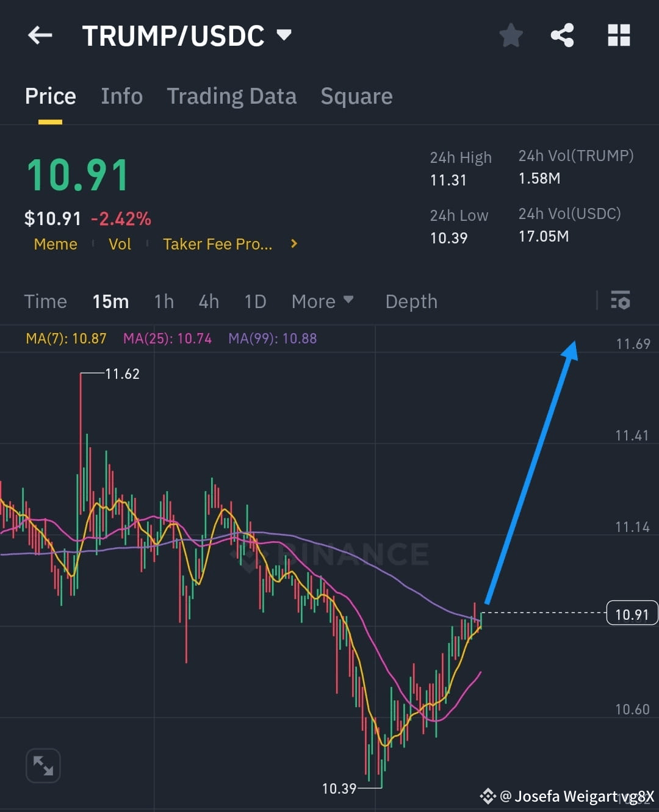Switch to the Trading Data tab
This screenshot has height=812, width=659.
231,96
